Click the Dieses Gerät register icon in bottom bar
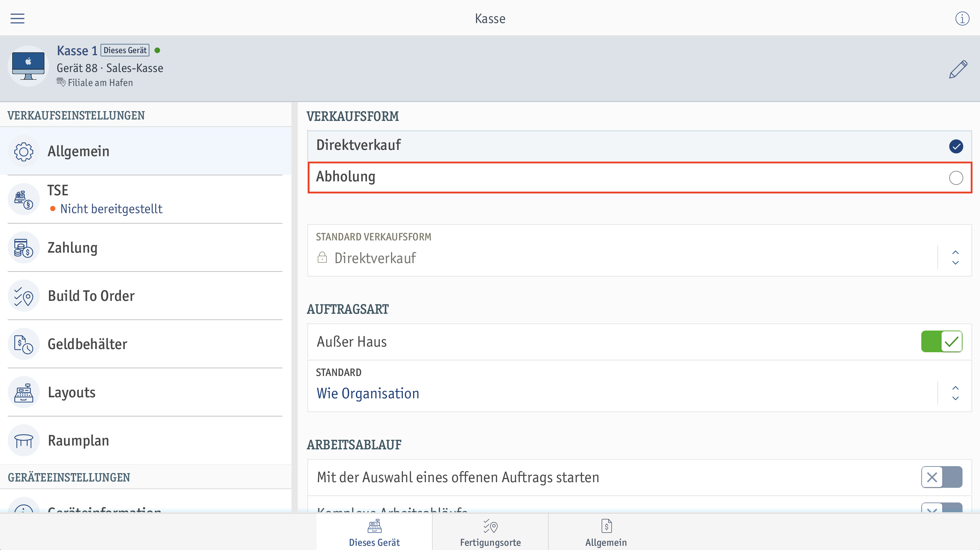Image resolution: width=980 pixels, height=550 pixels. coord(374,526)
